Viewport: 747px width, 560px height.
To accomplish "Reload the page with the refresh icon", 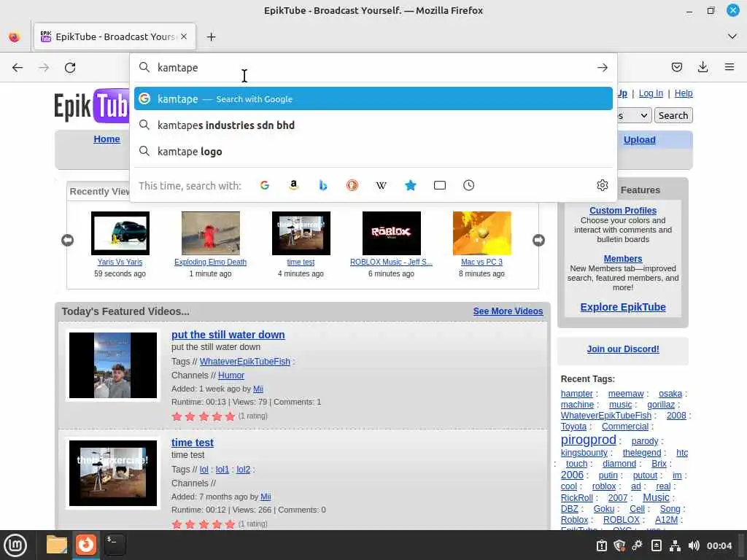I will click(x=70, y=68).
